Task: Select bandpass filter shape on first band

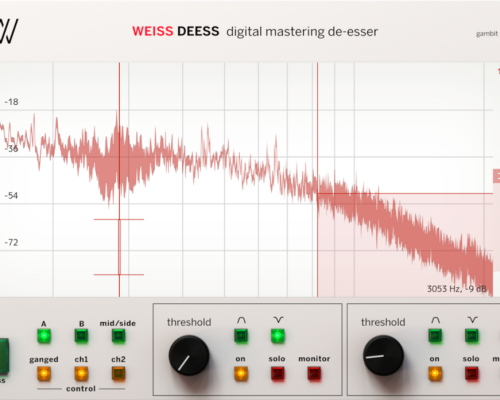Action: point(241,336)
